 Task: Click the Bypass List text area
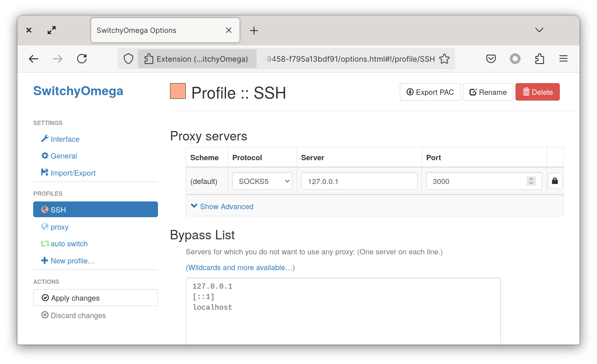[343, 311]
